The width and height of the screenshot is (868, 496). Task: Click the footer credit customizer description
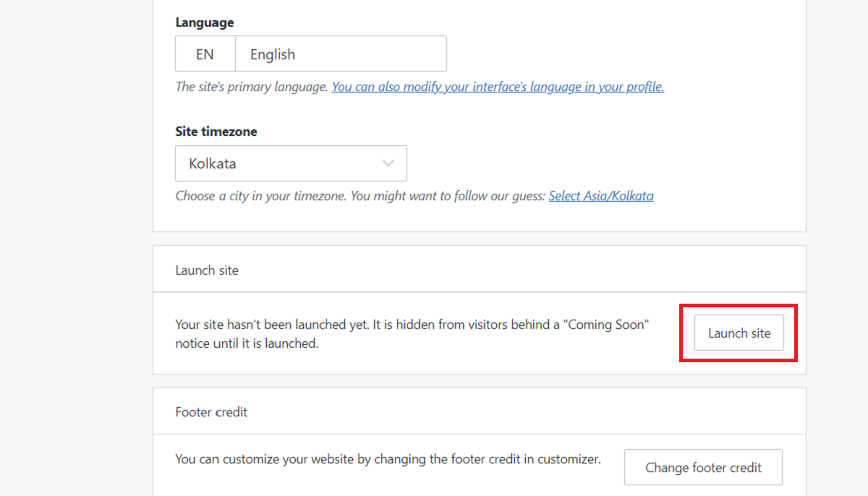pyautogui.click(x=388, y=459)
